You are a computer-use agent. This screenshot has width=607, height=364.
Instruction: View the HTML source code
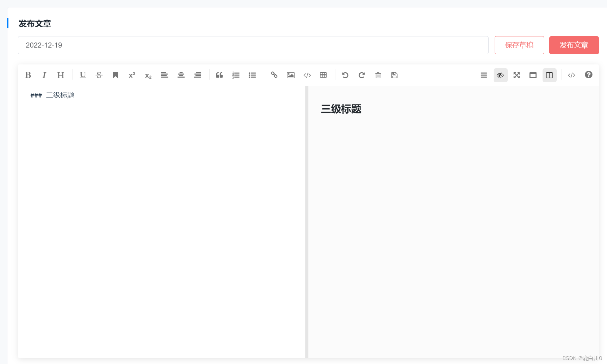(572, 75)
